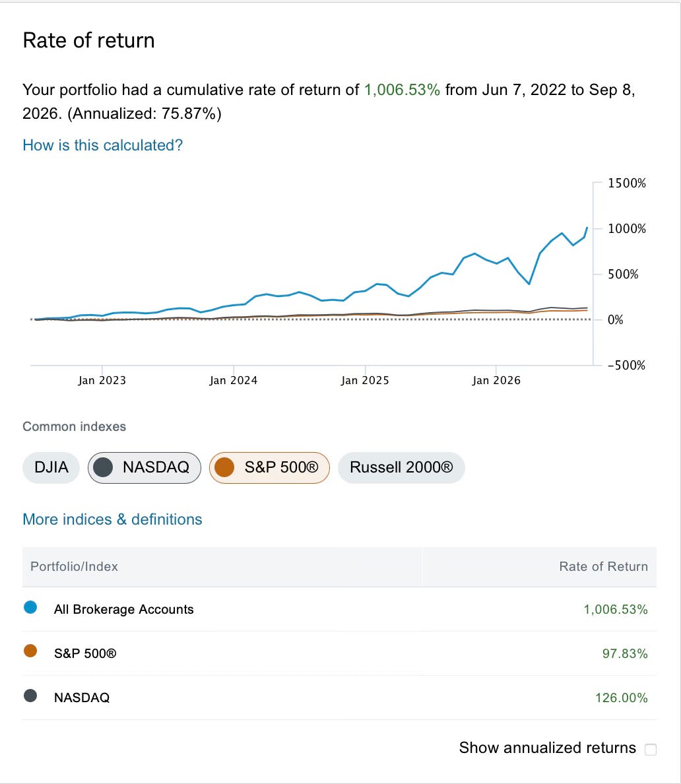
Task: Click the orange S&P 500 chip circle
Action: click(x=224, y=467)
